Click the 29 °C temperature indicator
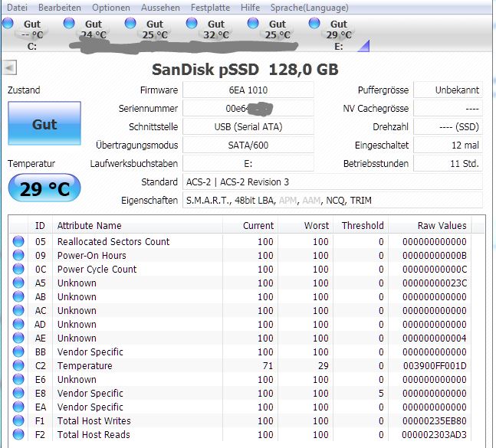 44,188
